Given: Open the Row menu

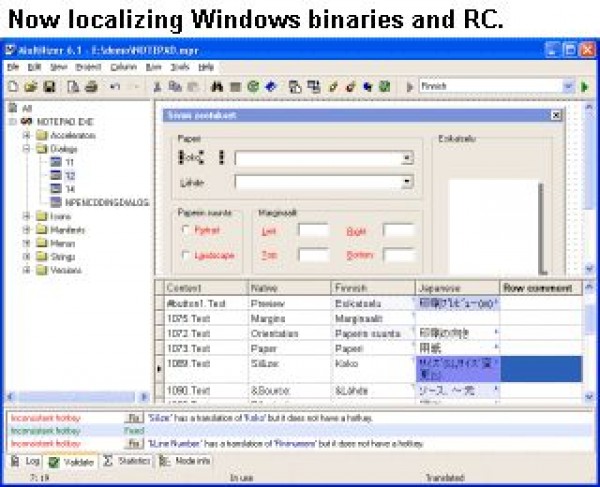Looking at the screenshot, I should click(x=153, y=67).
